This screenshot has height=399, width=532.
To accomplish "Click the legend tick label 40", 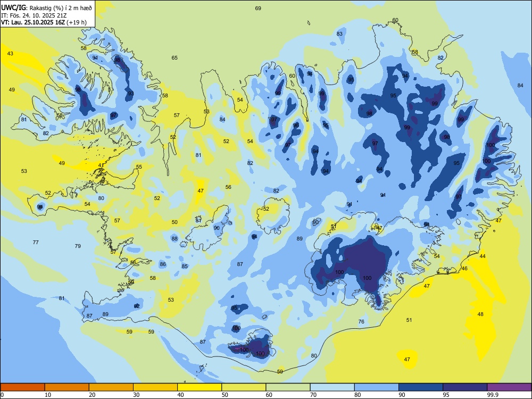I will click(x=180, y=395).
